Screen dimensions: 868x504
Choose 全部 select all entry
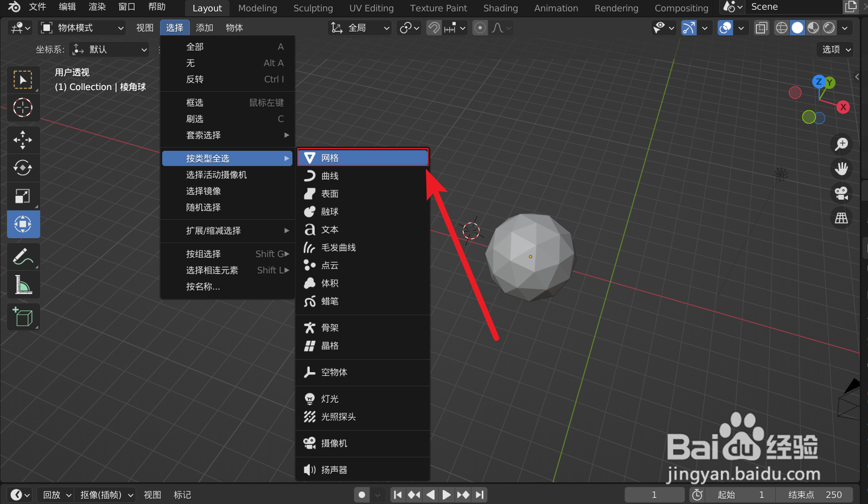coord(227,47)
